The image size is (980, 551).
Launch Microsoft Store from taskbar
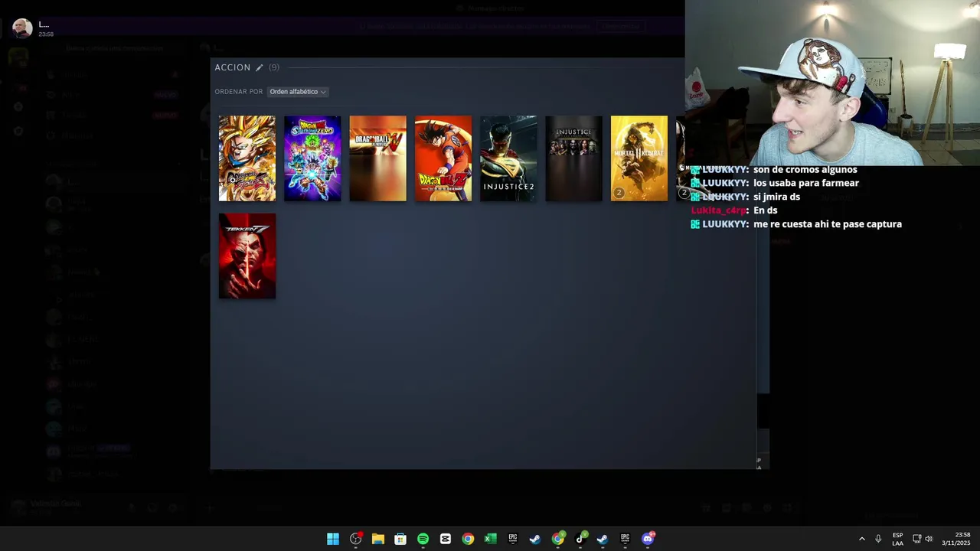click(x=400, y=539)
